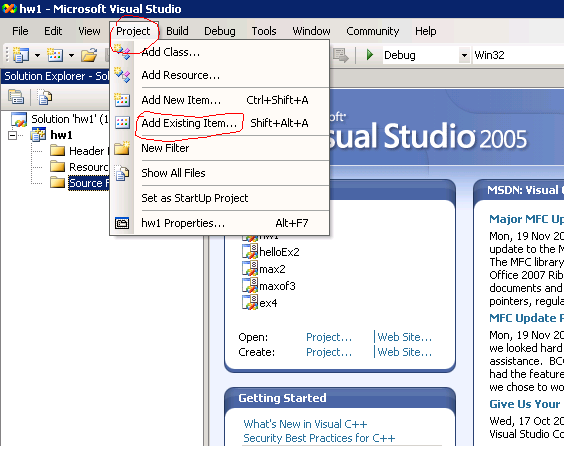Select Set as StartUp Project
The width and height of the screenshot is (566, 456).
pyautogui.click(x=195, y=198)
